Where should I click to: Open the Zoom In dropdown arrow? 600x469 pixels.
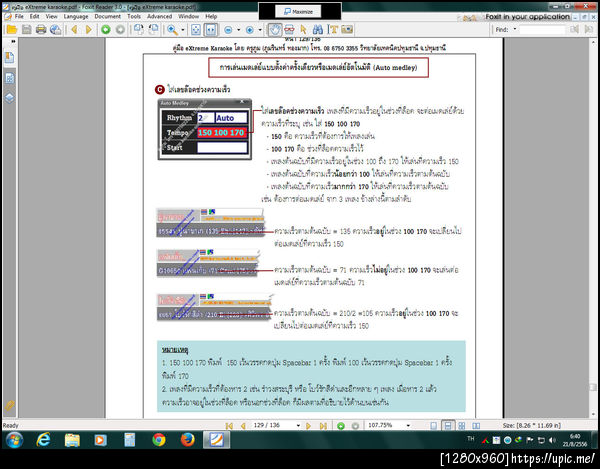tap(260, 30)
